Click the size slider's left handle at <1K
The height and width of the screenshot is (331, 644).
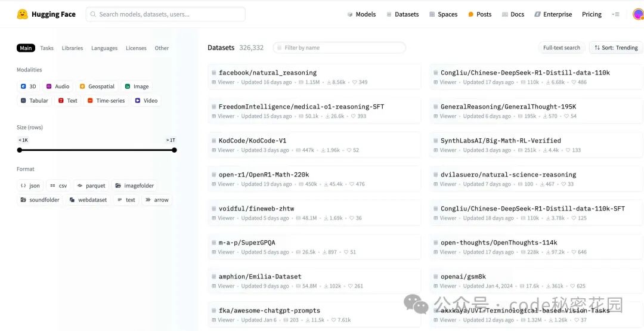[x=19, y=150]
